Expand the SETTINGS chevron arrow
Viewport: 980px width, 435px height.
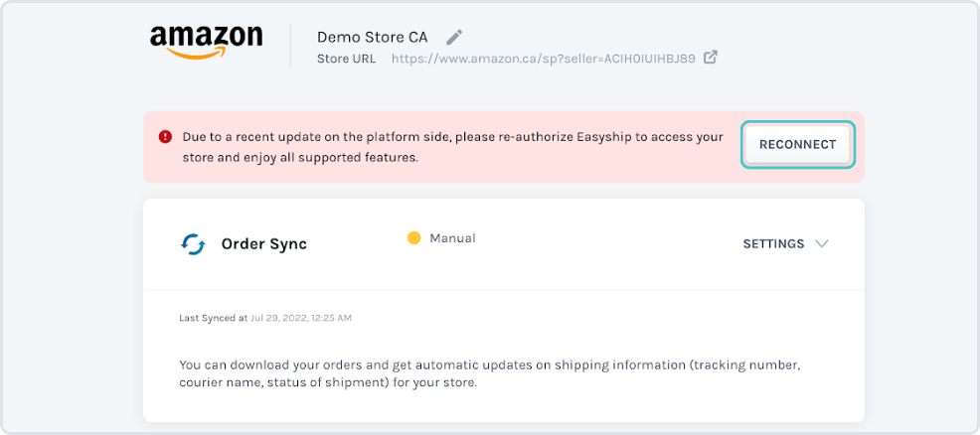point(822,243)
